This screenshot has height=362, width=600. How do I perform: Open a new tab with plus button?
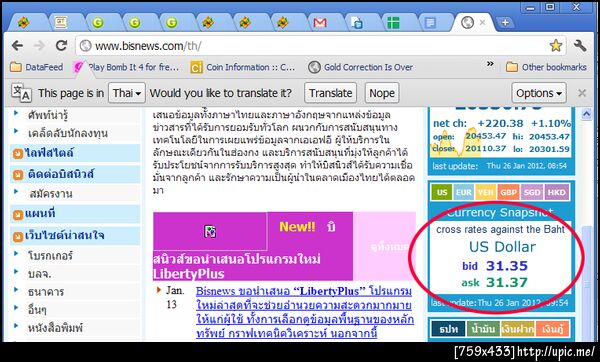[x=505, y=23]
